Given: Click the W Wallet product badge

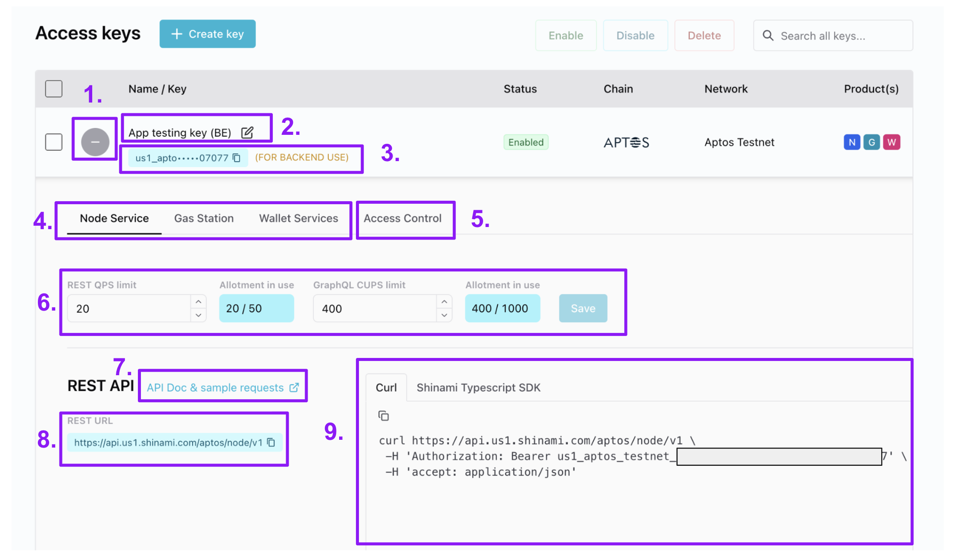Looking at the screenshot, I should click(x=892, y=142).
